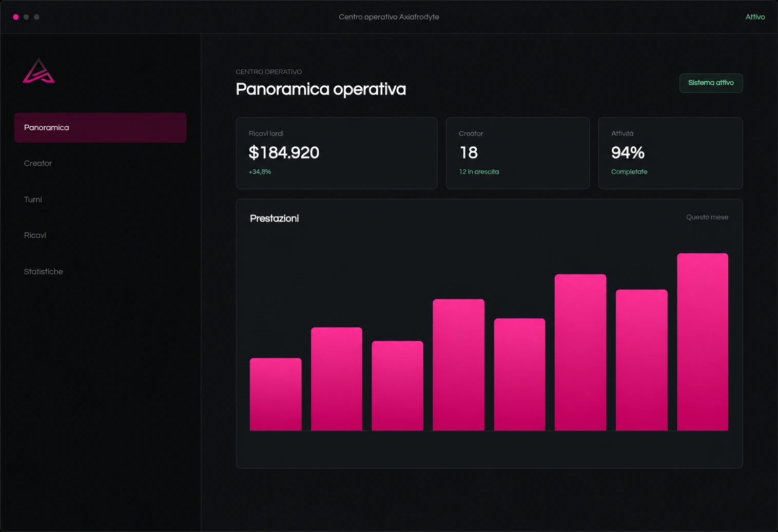Click the Attività card label
Image resolution: width=778 pixels, height=532 pixels.
pos(622,133)
